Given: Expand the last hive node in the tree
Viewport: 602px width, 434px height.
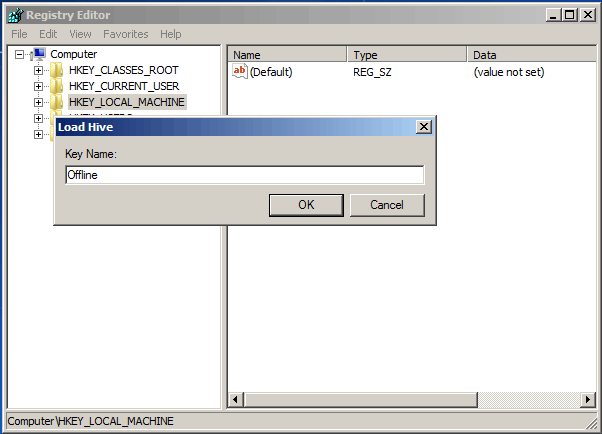Looking at the screenshot, I should (x=38, y=134).
